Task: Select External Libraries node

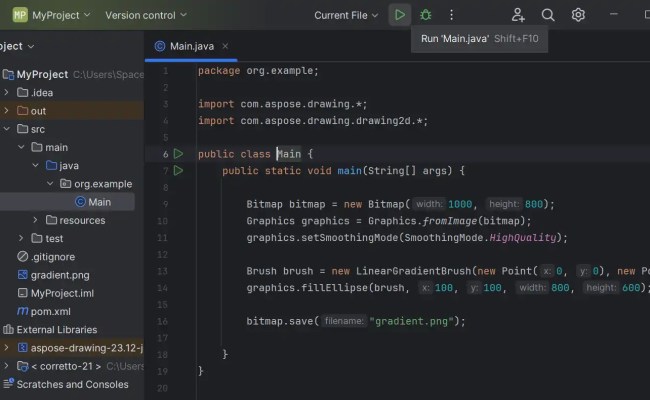Action: (57, 330)
